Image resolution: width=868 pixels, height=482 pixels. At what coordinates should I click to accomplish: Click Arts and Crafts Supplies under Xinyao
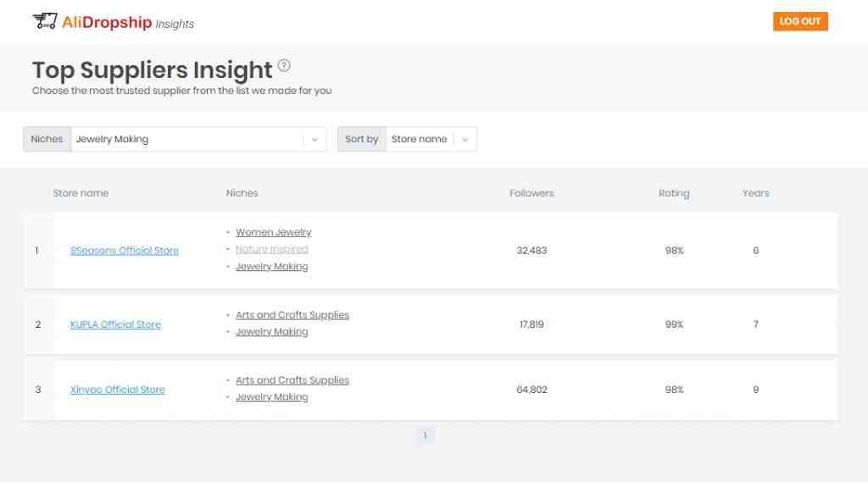292,380
